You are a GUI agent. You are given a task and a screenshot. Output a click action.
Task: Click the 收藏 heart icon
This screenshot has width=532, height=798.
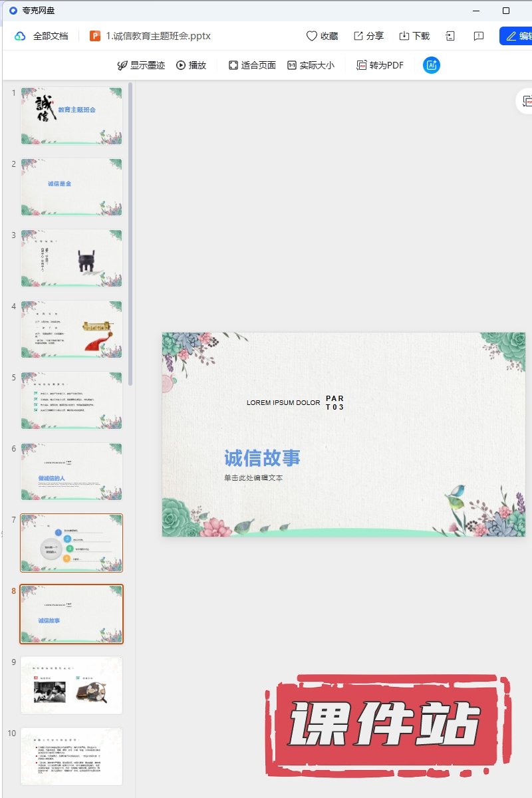click(x=311, y=36)
